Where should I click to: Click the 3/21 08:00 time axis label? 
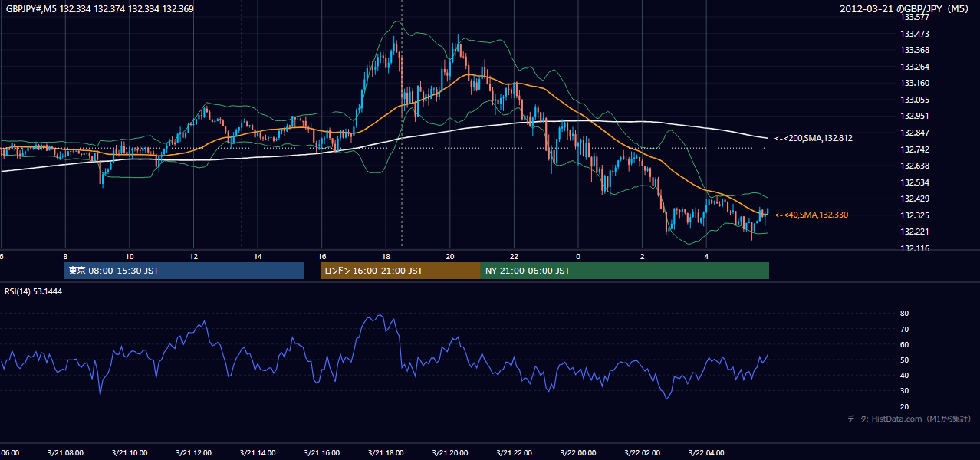65,453
